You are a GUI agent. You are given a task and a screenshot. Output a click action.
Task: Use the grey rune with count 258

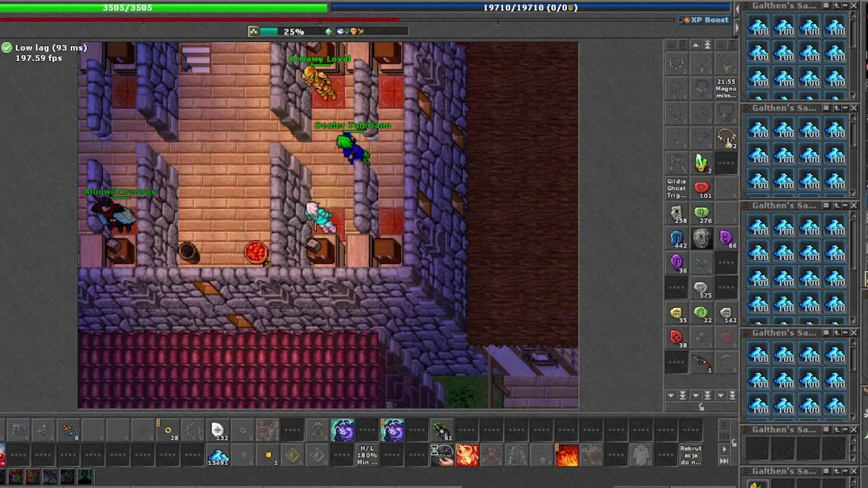677,213
